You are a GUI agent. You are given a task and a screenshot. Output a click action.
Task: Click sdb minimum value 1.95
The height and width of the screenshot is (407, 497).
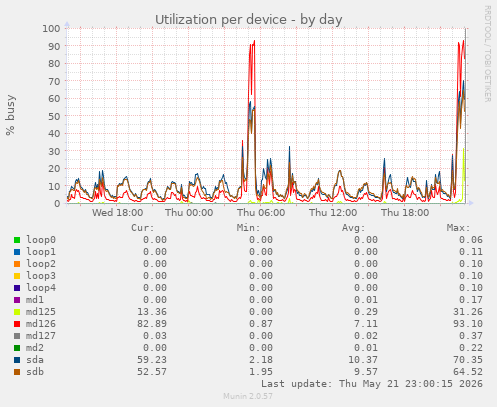tap(261, 372)
